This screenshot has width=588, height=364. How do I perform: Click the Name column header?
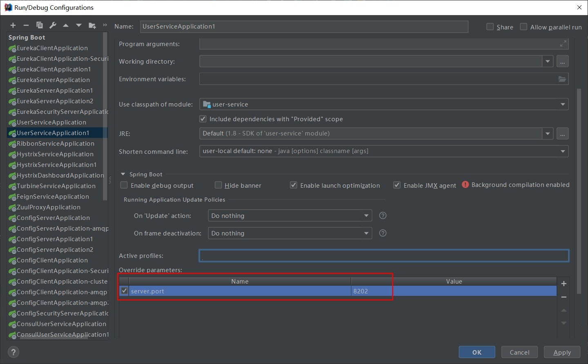[x=240, y=281]
